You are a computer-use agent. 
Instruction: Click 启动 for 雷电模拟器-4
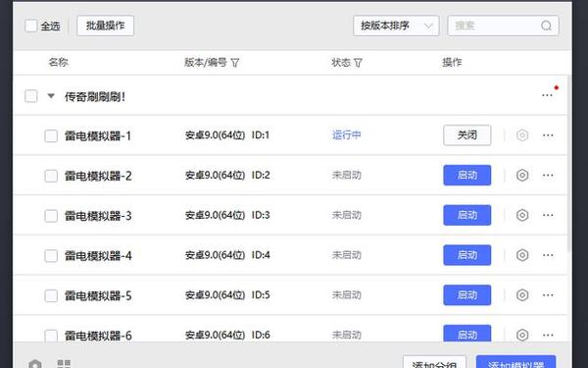466,255
